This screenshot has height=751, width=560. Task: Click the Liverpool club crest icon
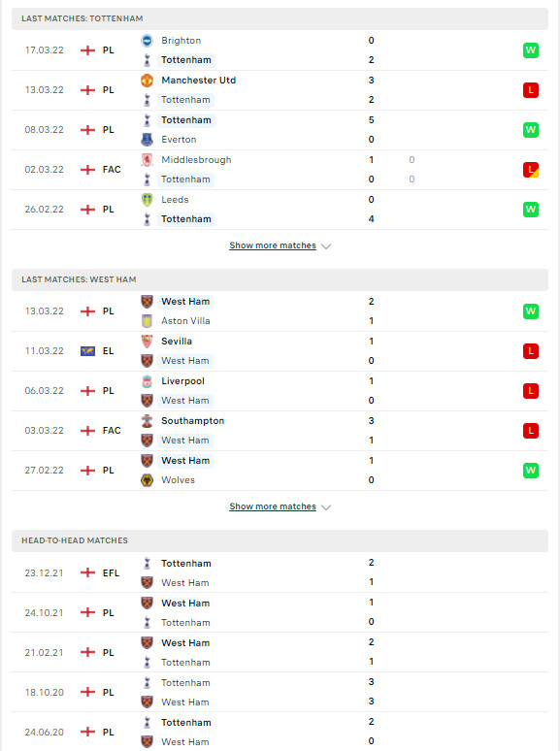pyautogui.click(x=148, y=381)
